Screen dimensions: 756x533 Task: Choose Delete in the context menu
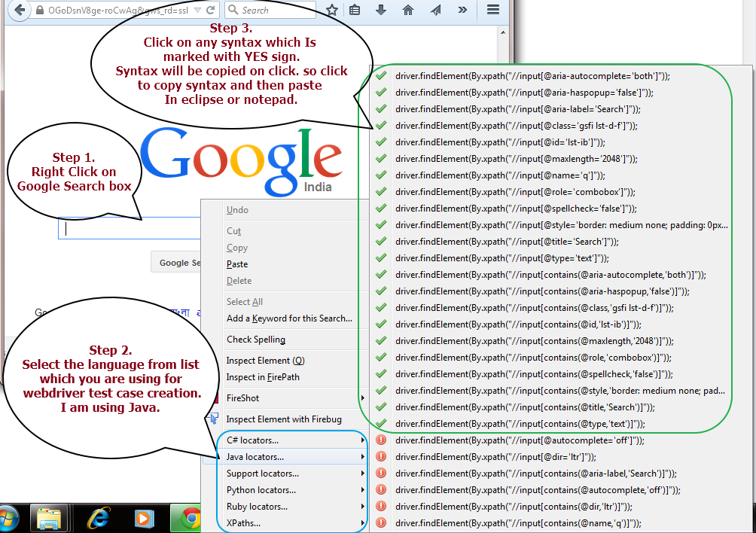click(285, 281)
